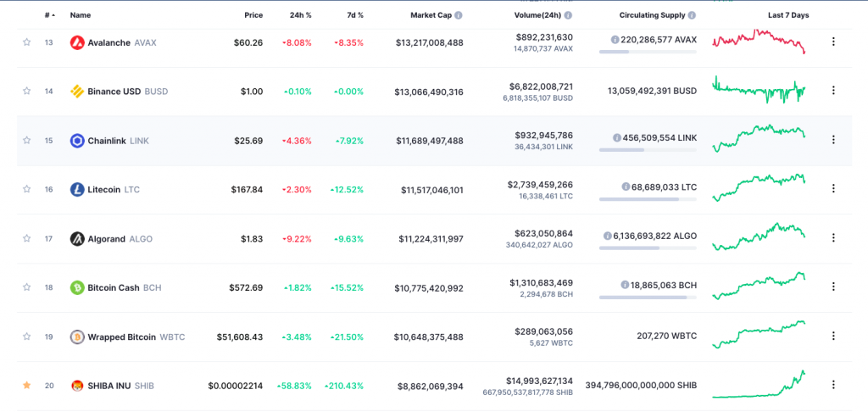
Task: Open the Wrapped Bitcoin WBTC link
Action: (136, 337)
